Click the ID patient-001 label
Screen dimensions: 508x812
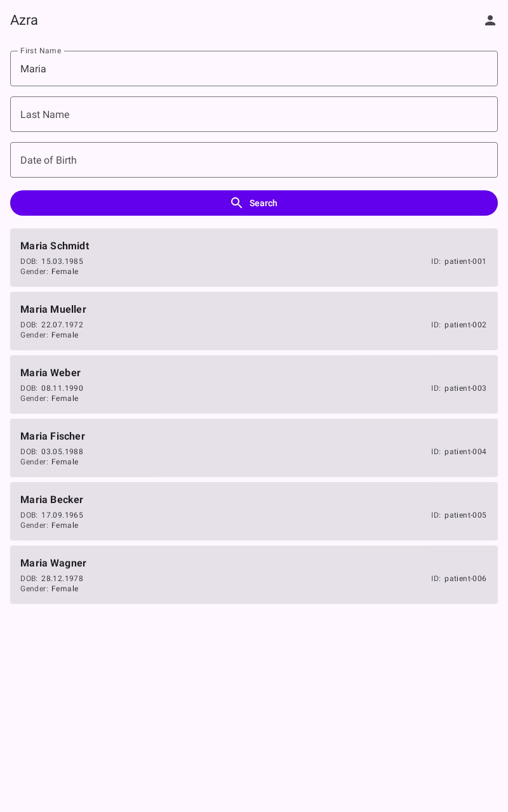(x=458, y=261)
